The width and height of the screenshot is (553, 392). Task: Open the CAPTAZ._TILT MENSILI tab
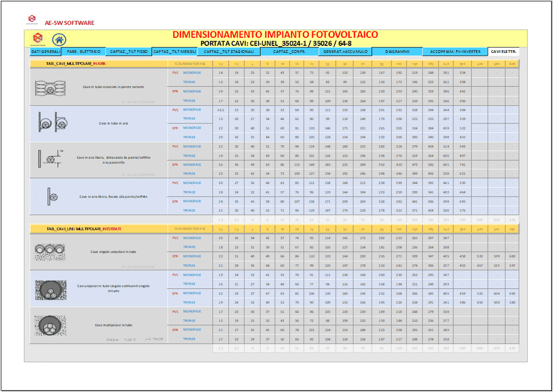tap(174, 52)
